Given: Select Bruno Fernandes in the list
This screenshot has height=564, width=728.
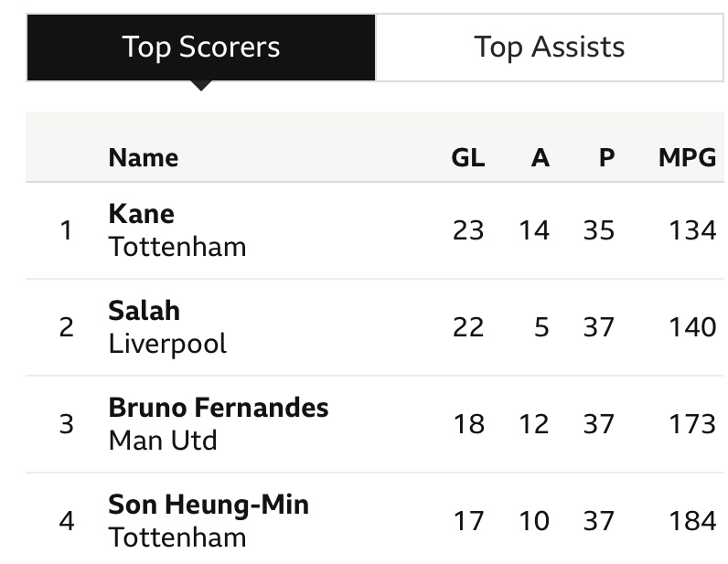Looking at the screenshot, I should click(218, 407).
